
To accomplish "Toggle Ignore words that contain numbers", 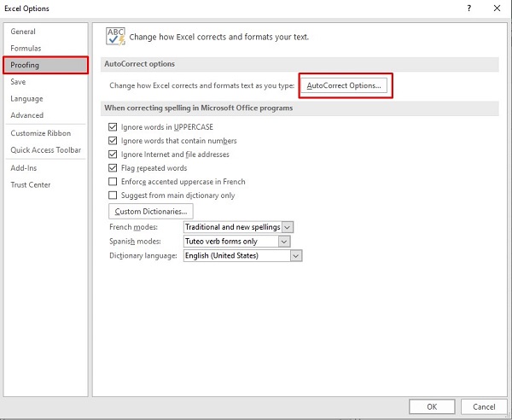I will coord(113,141).
